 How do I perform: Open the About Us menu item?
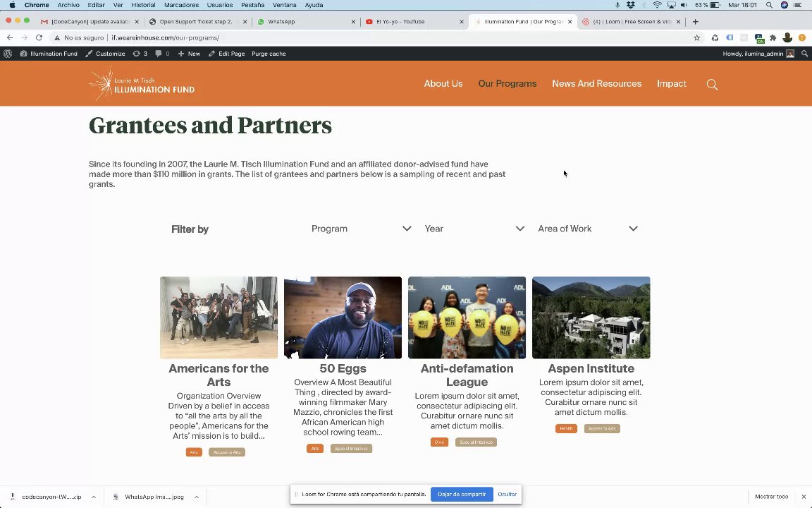tap(443, 83)
